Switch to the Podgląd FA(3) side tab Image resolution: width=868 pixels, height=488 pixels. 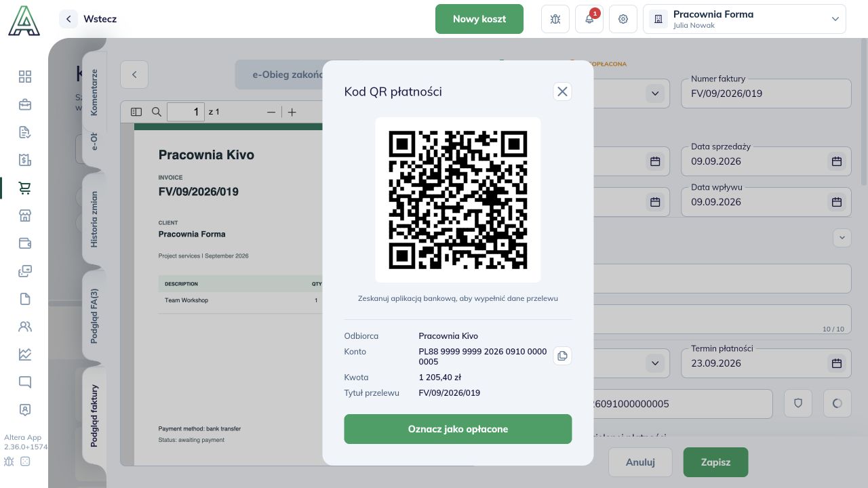click(94, 316)
